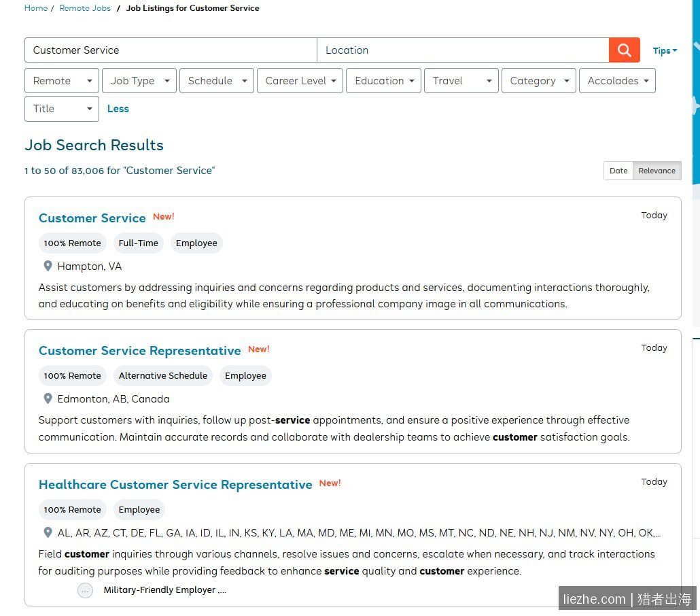Expand the Career Level filter
Viewport: 700px width, 616px height.
click(x=300, y=81)
